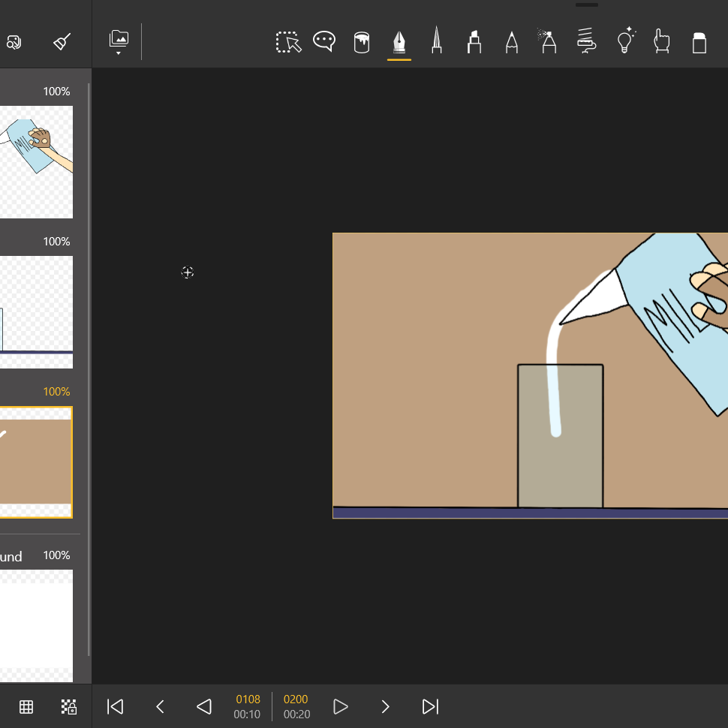Select the dotted-rectangle selection tool
The image size is (728, 728).
point(288,42)
